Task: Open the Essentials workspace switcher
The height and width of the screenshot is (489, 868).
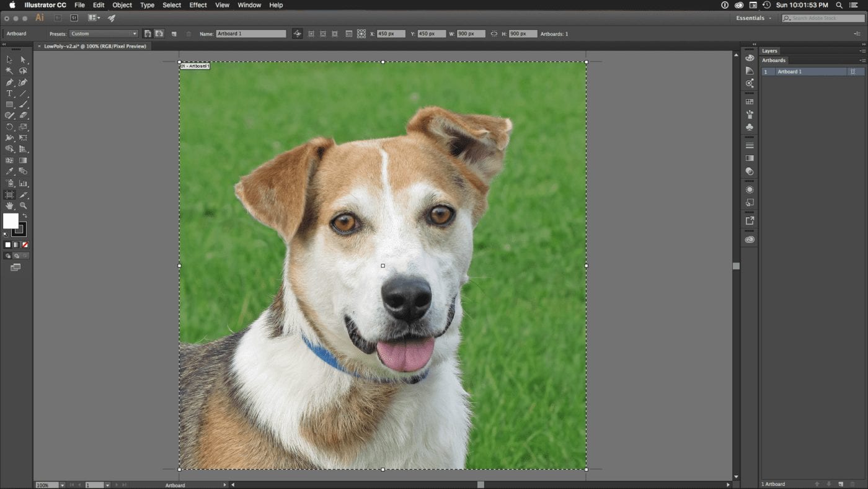Action: tap(753, 18)
